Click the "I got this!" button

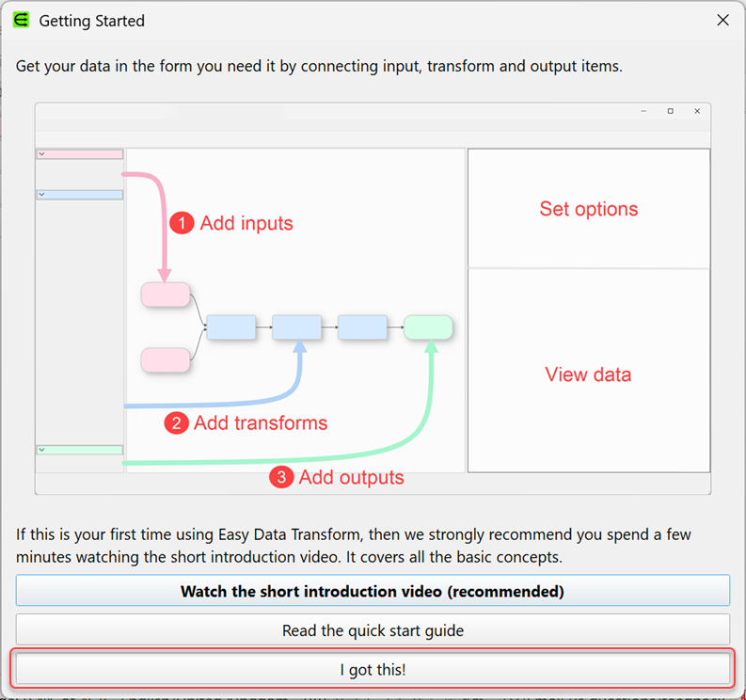373,669
